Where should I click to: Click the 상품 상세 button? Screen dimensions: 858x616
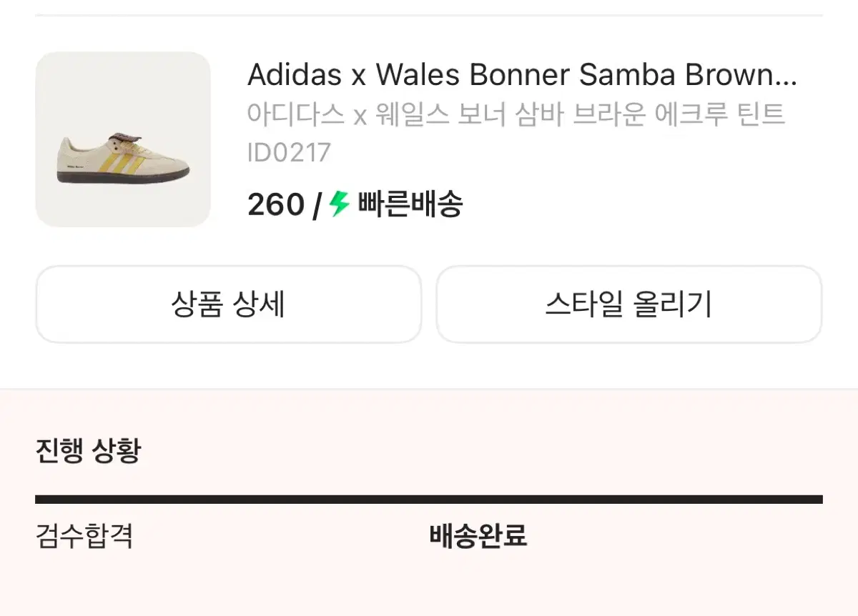(x=228, y=304)
